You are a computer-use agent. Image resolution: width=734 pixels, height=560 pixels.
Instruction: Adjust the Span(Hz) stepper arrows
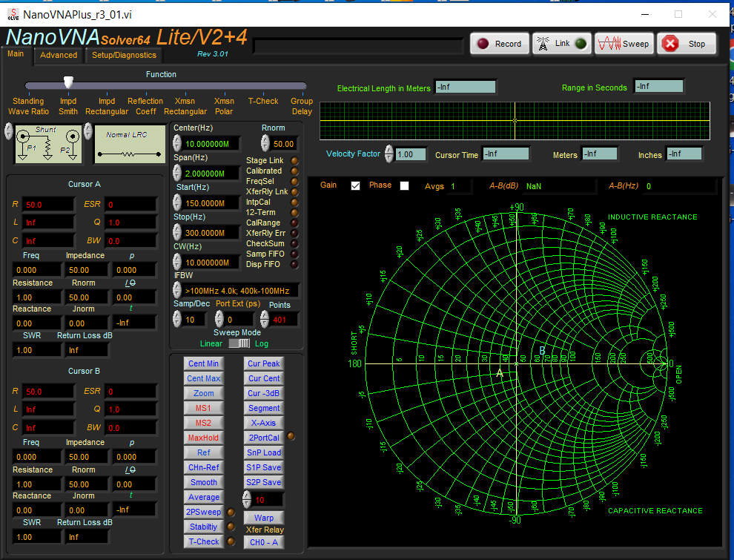(177, 173)
